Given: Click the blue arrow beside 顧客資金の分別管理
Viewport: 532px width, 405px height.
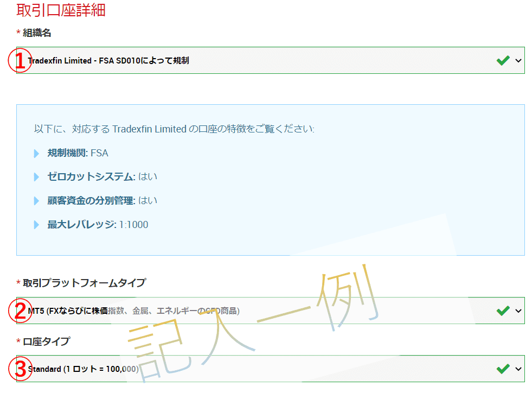Looking at the screenshot, I should click(x=36, y=201).
